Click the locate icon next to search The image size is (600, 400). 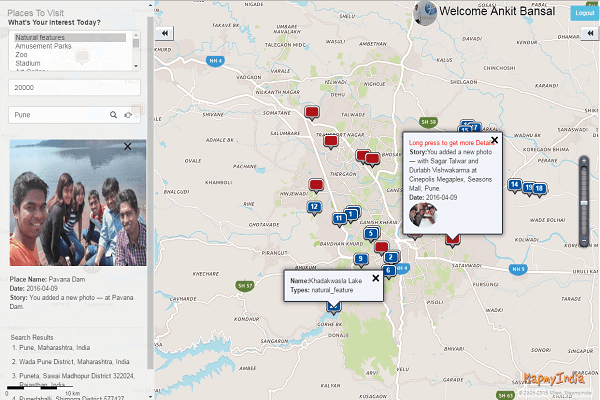(x=128, y=116)
